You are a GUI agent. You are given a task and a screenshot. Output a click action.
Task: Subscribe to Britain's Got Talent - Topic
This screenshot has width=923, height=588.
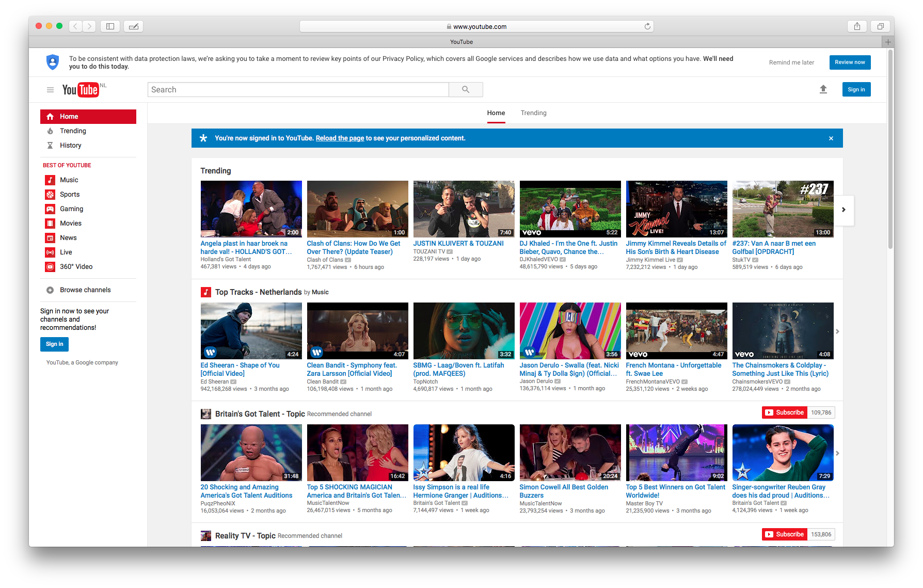785,412
